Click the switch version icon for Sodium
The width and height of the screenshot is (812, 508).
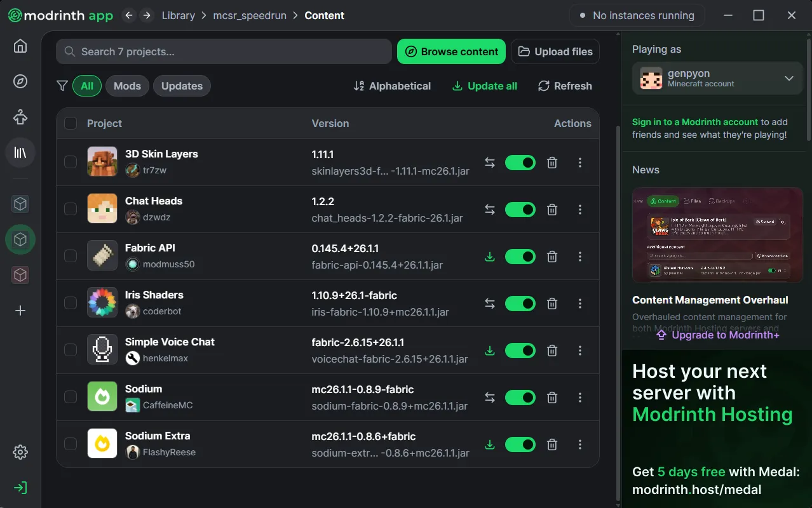pos(490,398)
